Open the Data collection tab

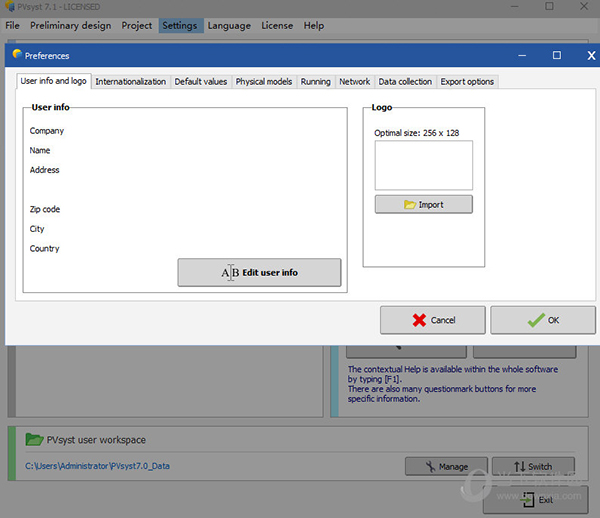point(405,82)
